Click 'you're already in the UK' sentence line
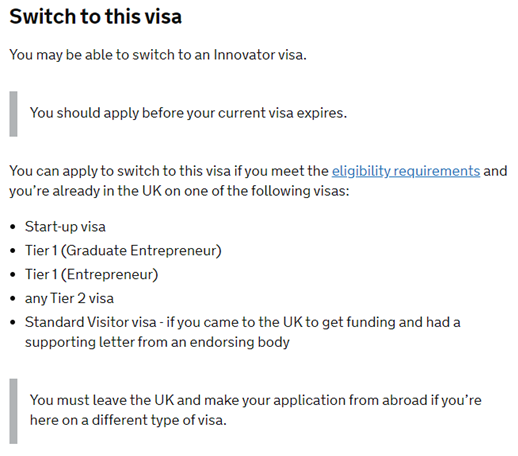This screenshot has height=456, width=518. [x=179, y=191]
